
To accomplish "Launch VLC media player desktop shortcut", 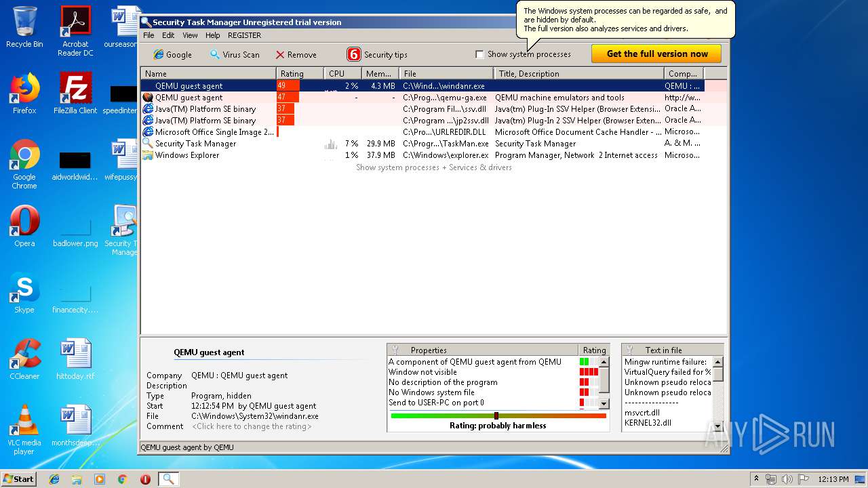I will (x=24, y=430).
